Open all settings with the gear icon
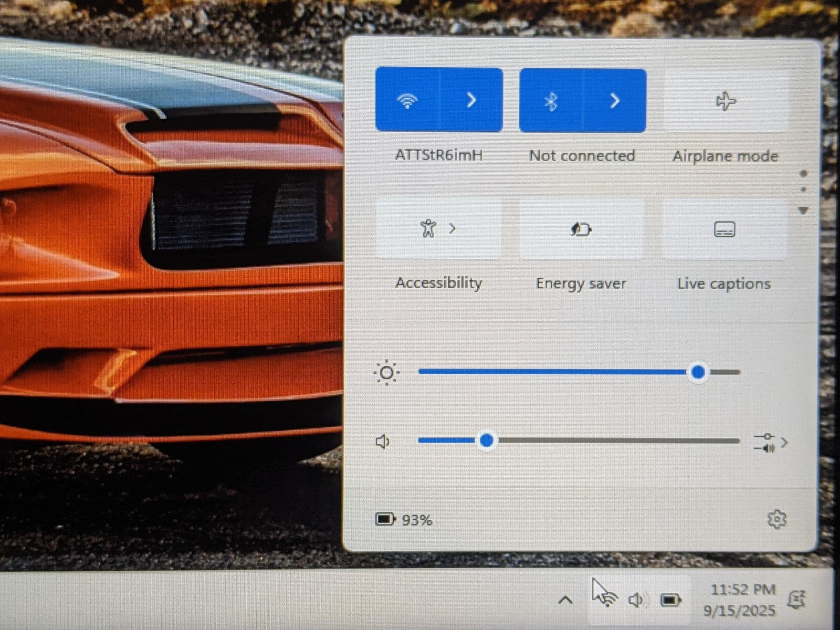The image size is (840, 630). (776, 519)
